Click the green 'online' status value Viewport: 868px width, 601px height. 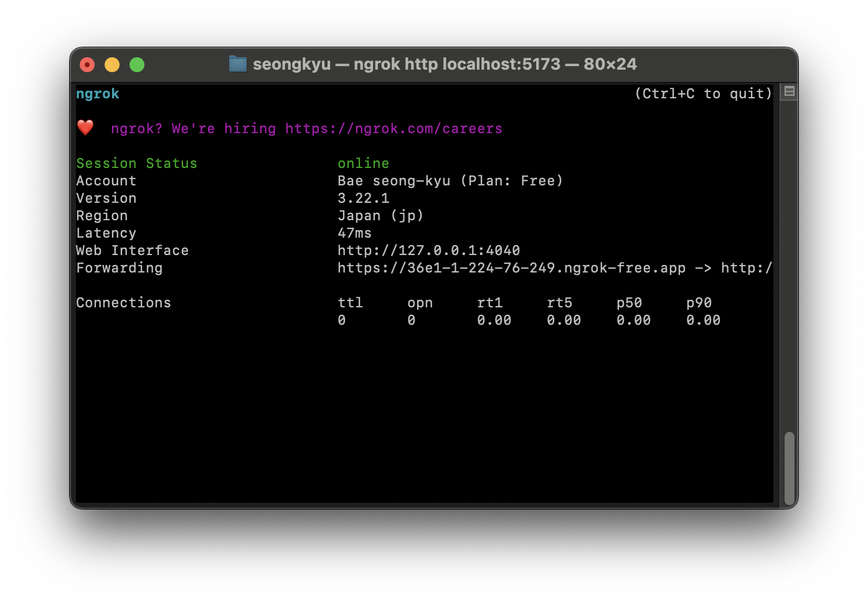point(363,164)
